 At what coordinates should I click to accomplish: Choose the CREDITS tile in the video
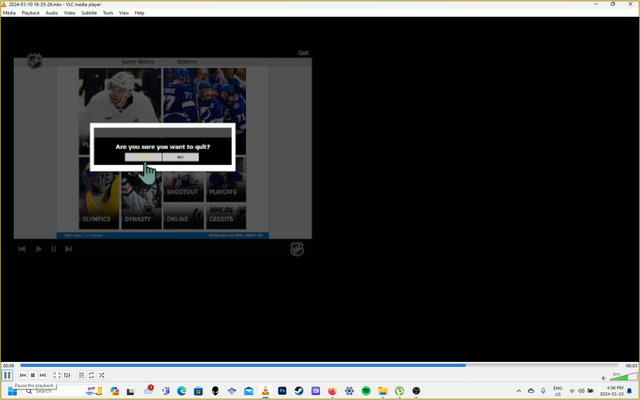(x=226, y=216)
